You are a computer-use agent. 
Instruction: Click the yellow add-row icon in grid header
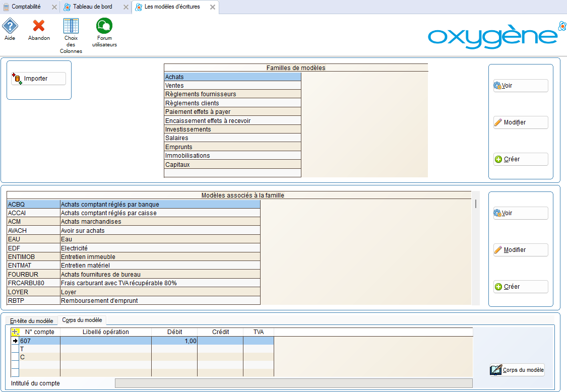(x=15, y=332)
